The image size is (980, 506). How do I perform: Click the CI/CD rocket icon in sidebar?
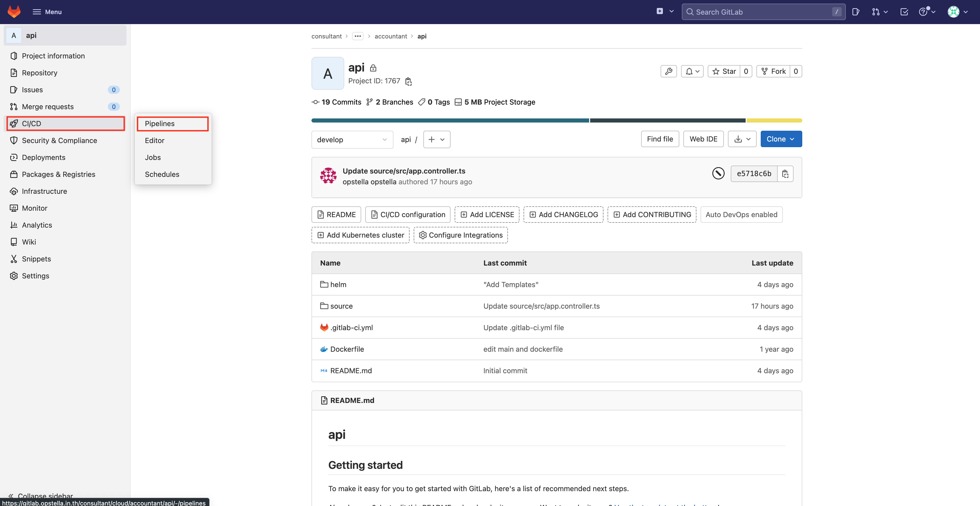coord(14,123)
